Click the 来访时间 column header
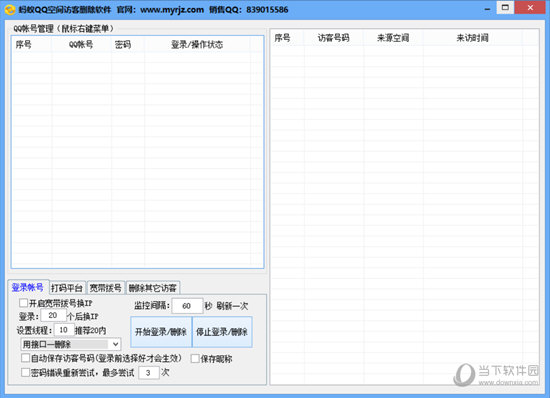The height and width of the screenshot is (398, 550). coord(472,38)
